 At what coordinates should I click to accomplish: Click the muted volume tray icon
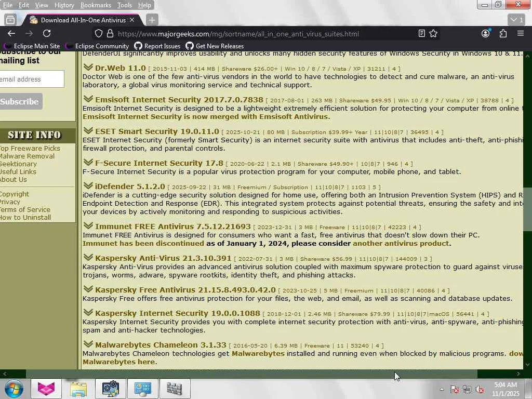pos(480,390)
